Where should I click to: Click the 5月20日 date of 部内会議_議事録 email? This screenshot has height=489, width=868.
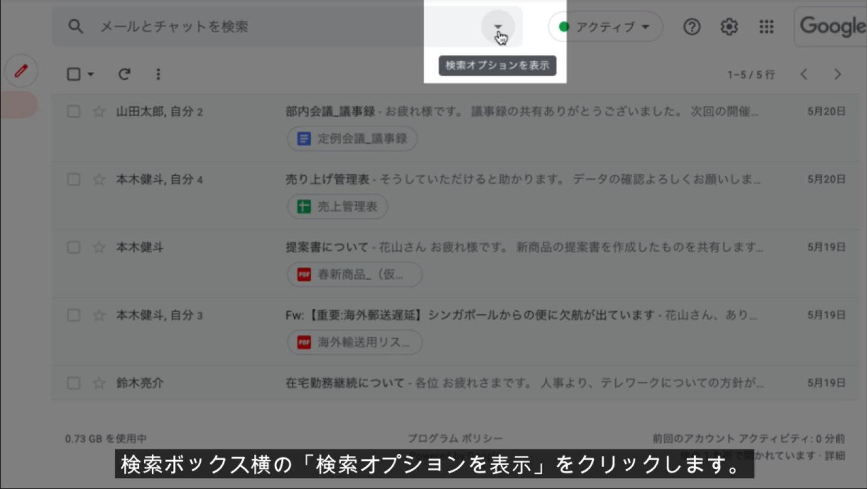[826, 111]
